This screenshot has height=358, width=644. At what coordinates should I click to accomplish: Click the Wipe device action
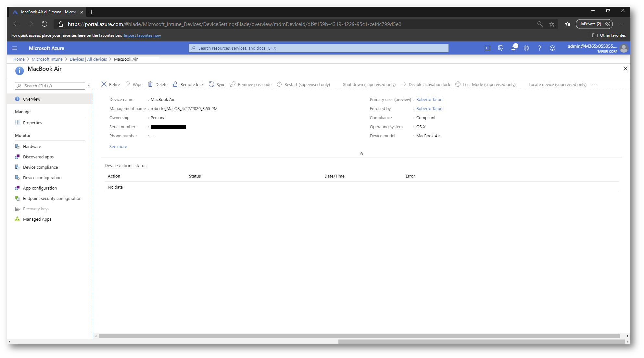(134, 84)
